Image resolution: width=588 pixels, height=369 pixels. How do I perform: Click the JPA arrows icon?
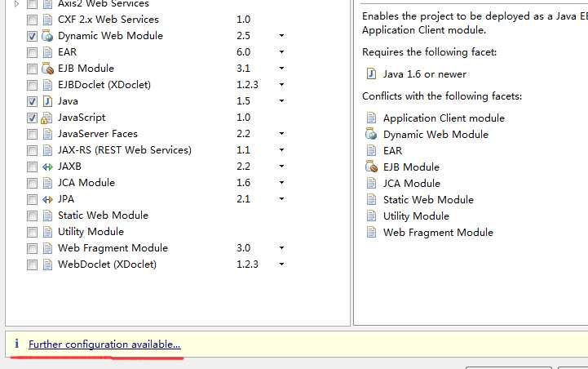coord(47,199)
